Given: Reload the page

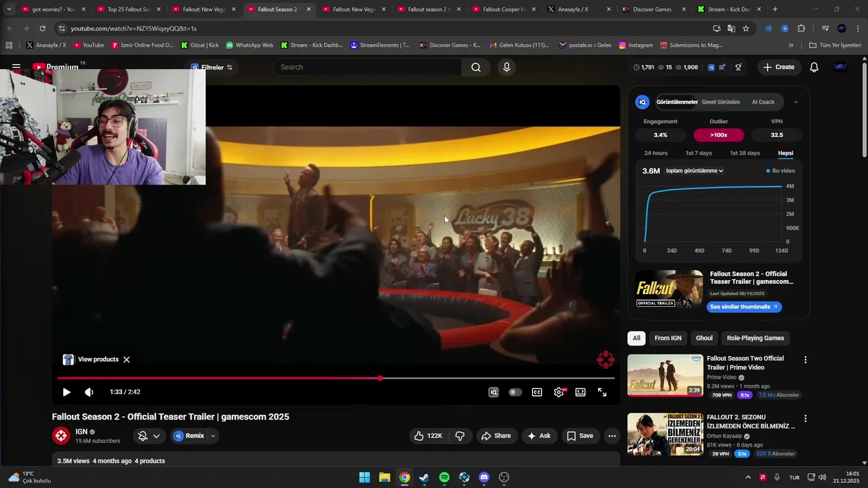Looking at the screenshot, I should [42, 28].
